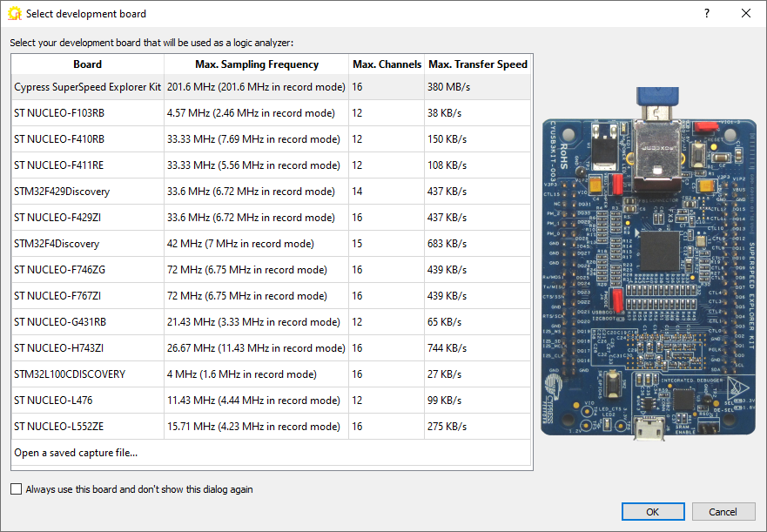
Task: Click the 201.6 MHz sampling frequency cell
Action: point(256,87)
